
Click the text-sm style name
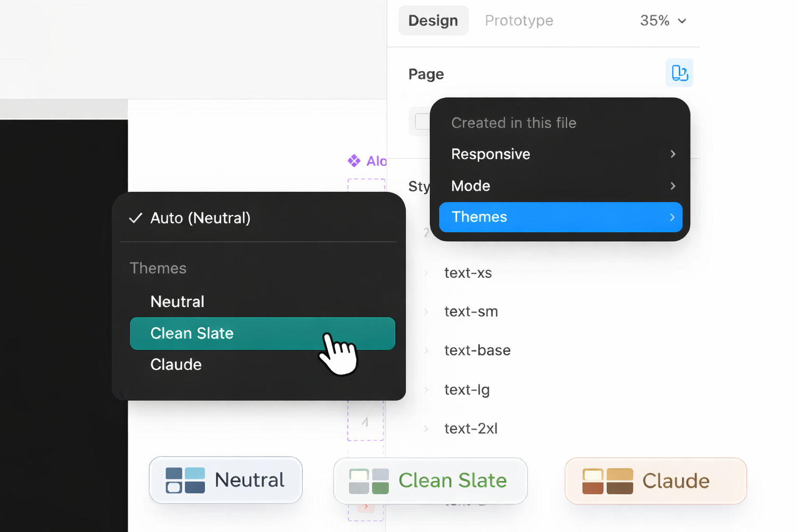(471, 312)
